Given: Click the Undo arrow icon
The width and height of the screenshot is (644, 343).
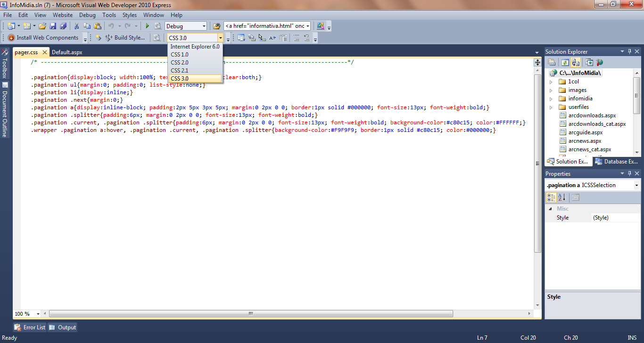Looking at the screenshot, I should point(111,26).
